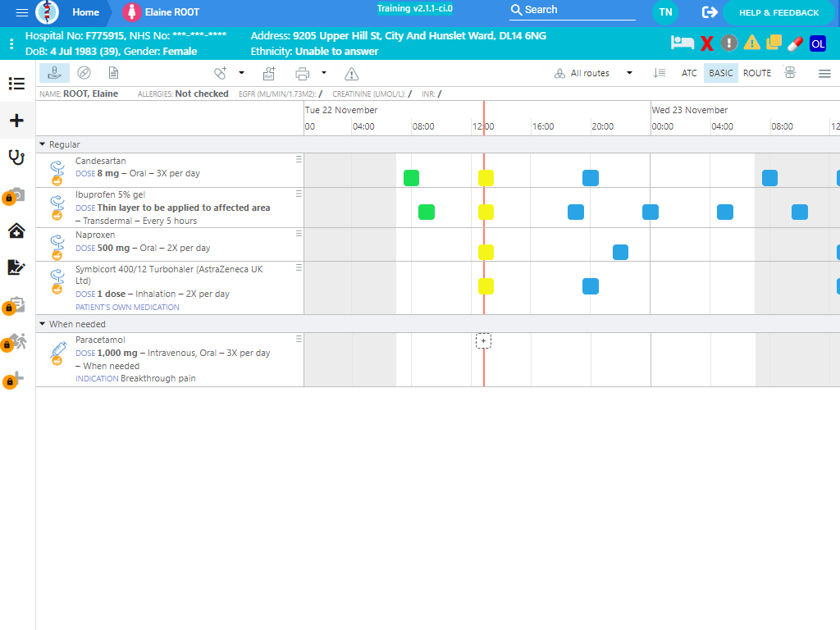Click PATIENT'S OWN MEDICATION label

click(127, 307)
